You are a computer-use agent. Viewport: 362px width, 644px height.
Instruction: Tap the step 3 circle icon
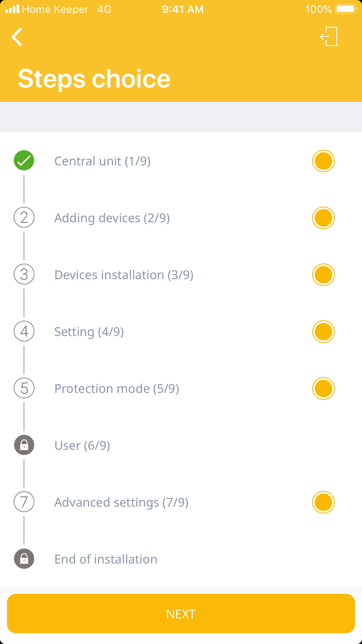click(24, 274)
